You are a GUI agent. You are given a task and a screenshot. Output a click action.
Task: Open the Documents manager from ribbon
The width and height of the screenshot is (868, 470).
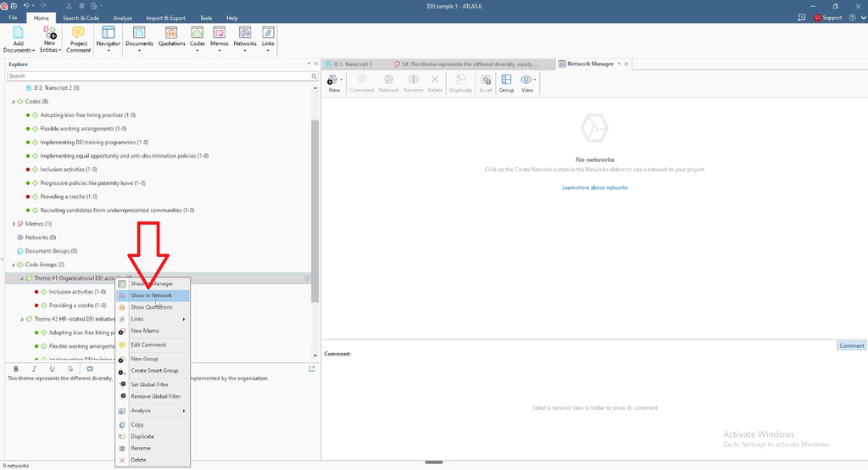[x=139, y=39]
